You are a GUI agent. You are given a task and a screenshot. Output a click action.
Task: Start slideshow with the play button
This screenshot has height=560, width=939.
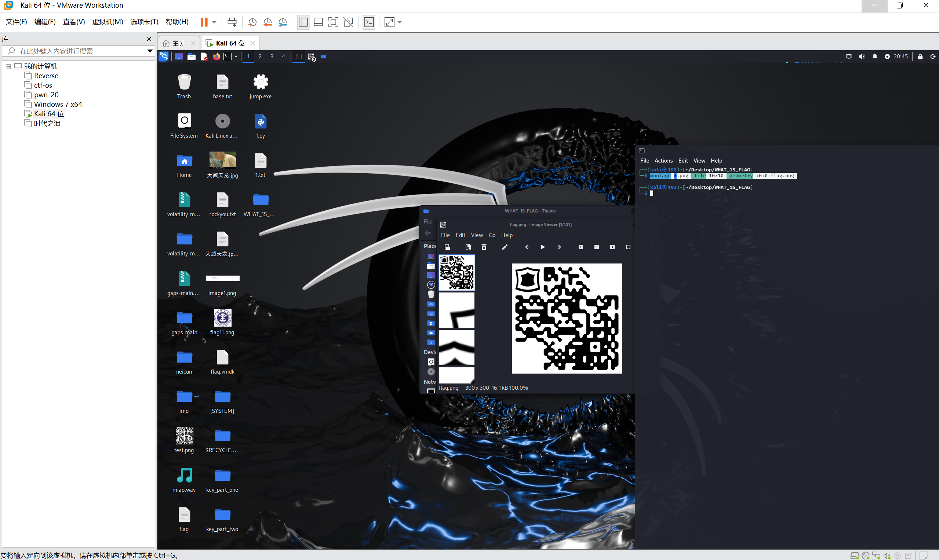click(543, 247)
